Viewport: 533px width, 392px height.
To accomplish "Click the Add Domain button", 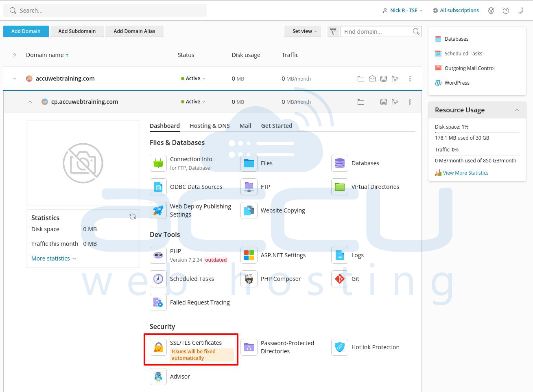I will click(x=26, y=31).
